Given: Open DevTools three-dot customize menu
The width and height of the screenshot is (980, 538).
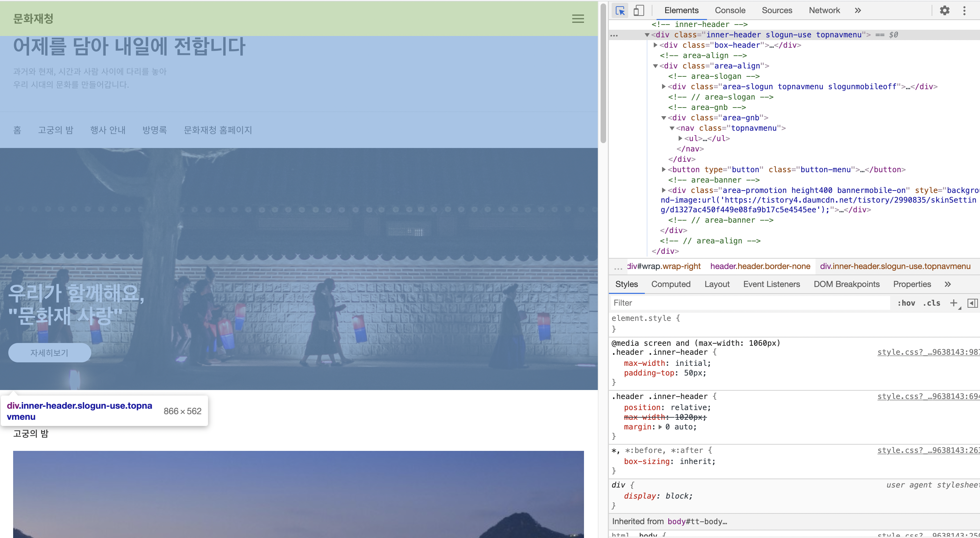Looking at the screenshot, I should point(964,11).
